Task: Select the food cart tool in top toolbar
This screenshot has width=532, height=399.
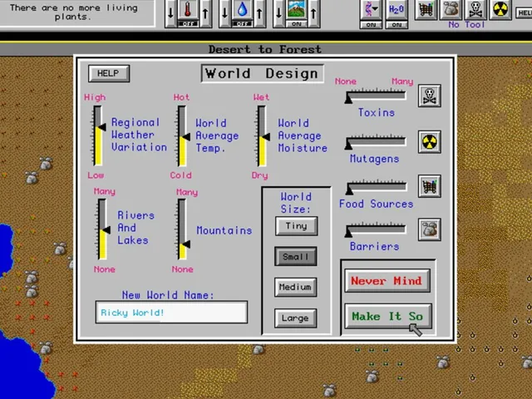Action: (x=426, y=9)
